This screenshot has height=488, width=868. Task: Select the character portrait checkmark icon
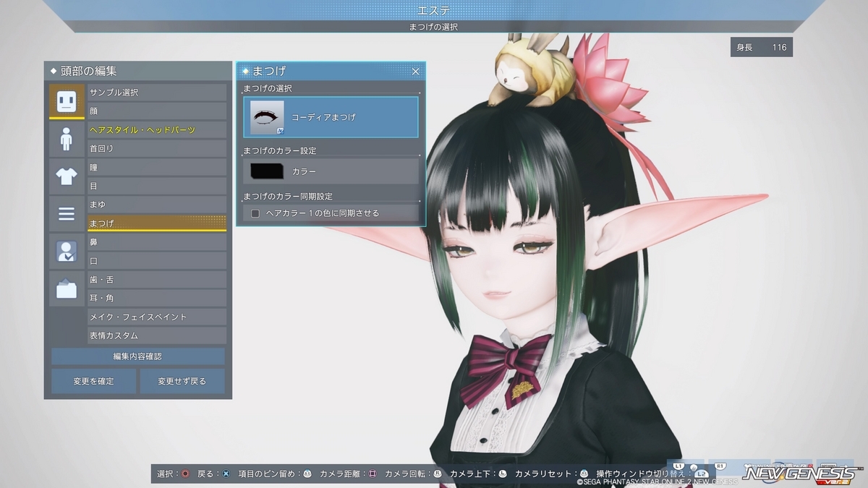coord(67,251)
